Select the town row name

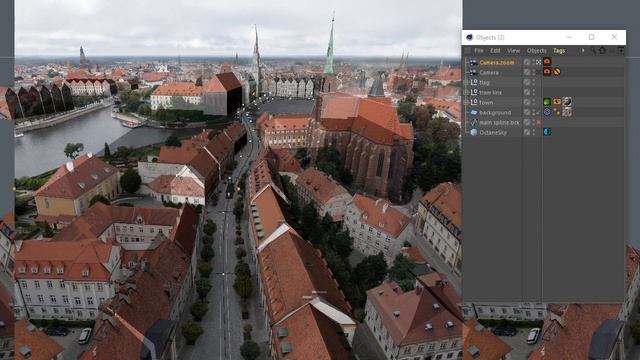[486, 102]
